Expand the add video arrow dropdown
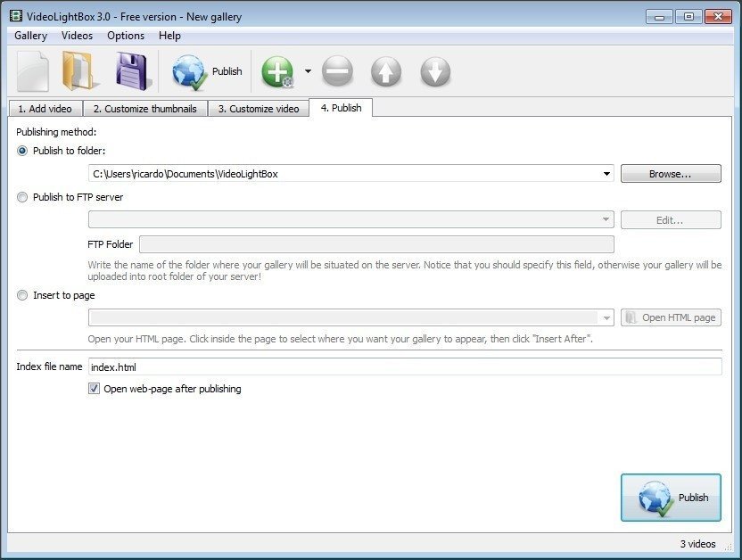Screen dimensions: 742x560 tap(308, 71)
